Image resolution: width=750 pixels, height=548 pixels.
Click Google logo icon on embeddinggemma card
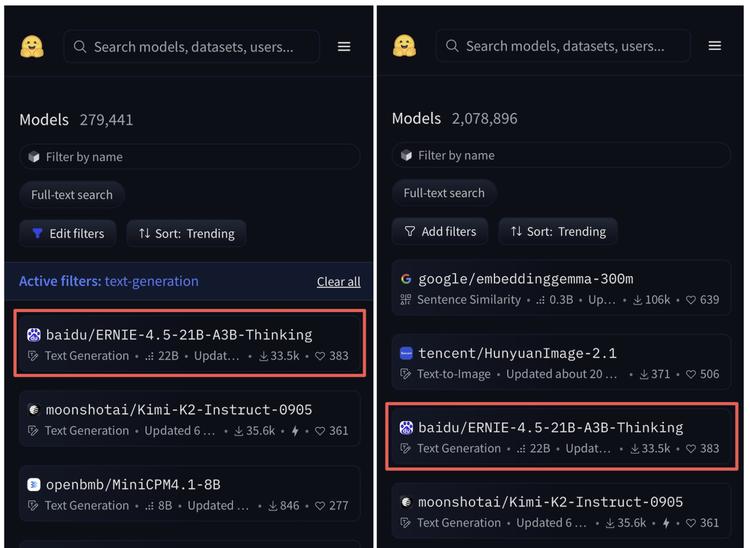pyautogui.click(x=406, y=279)
